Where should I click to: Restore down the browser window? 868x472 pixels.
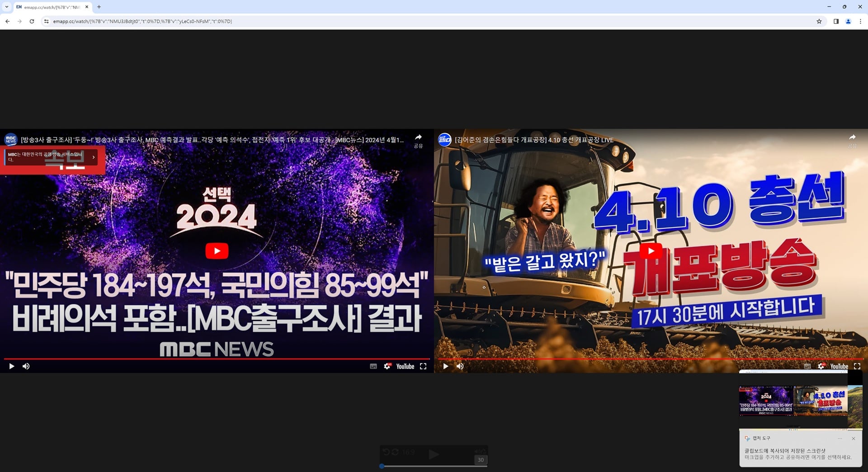(844, 7)
